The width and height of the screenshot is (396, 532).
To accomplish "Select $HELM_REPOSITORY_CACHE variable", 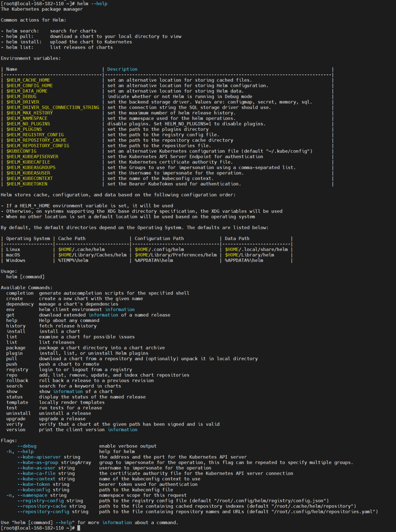I will click(36, 140).
